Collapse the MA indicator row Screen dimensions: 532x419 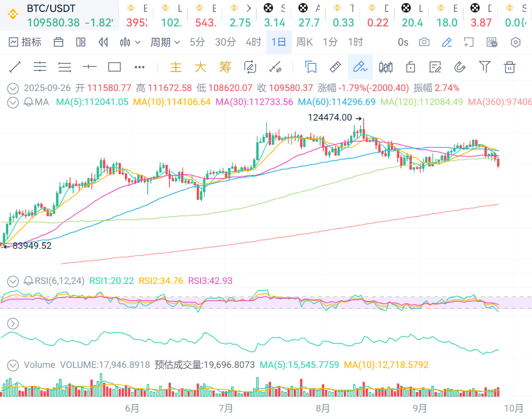[13, 102]
